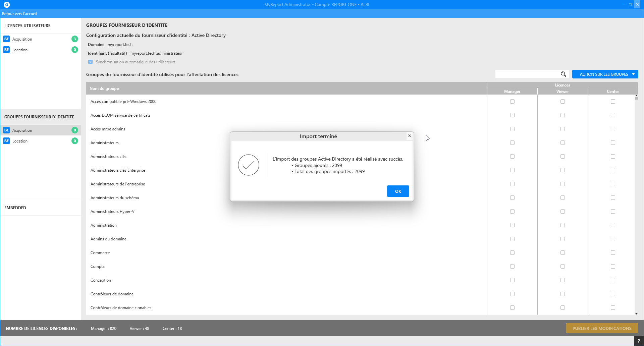Click BE icon beside Acquisition under Licences Utilisateurs

pyautogui.click(x=6, y=39)
